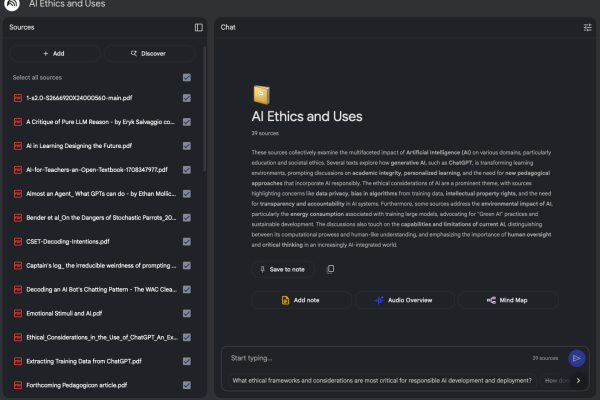Click the Discover sources button
The image size is (600, 400).
[149, 54]
